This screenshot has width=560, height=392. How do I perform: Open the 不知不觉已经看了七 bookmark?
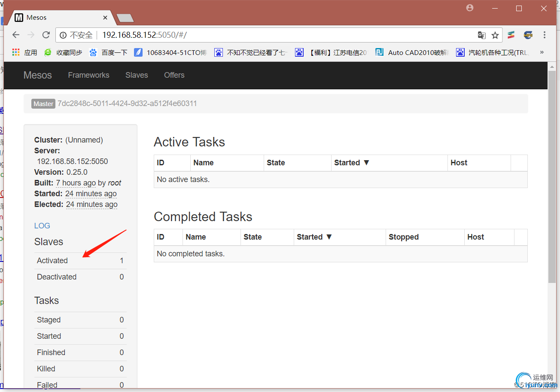251,52
